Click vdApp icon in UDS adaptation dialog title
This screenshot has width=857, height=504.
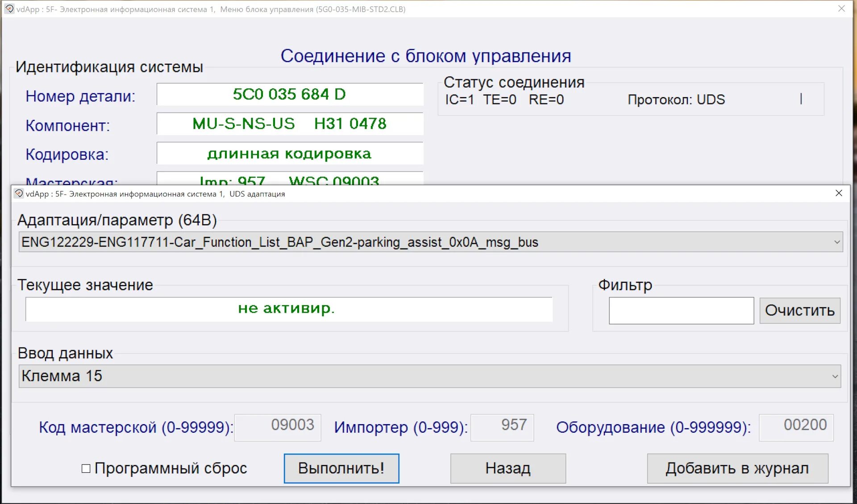(x=19, y=194)
